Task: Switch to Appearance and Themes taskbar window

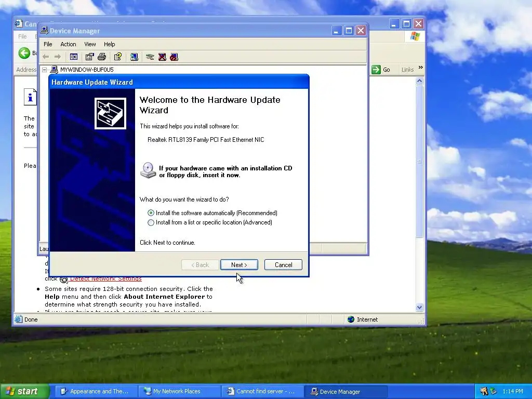Action: [x=96, y=391]
